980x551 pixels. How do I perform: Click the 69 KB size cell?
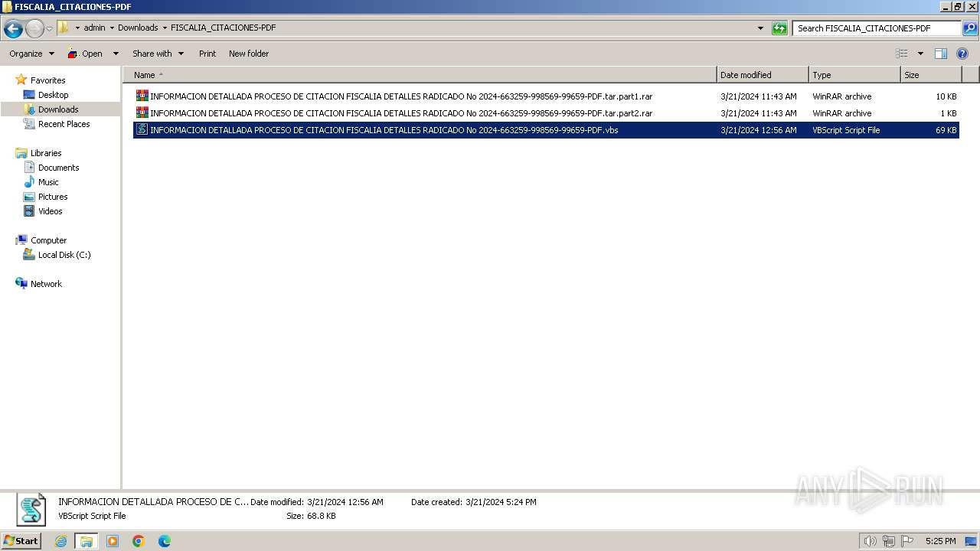coord(946,130)
